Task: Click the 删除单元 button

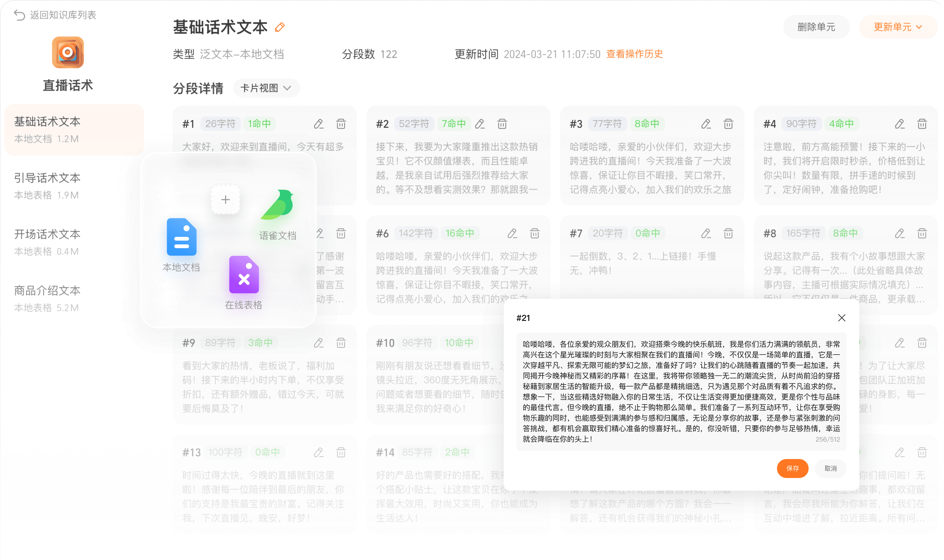Action: tap(816, 27)
